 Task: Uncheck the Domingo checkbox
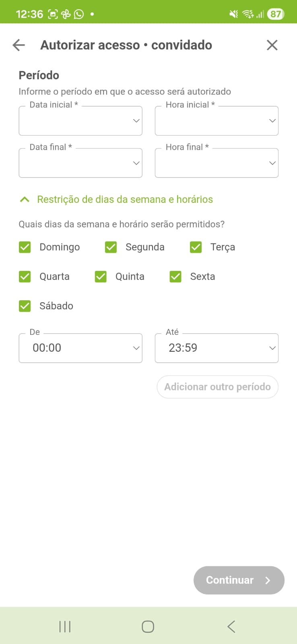click(x=25, y=247)
